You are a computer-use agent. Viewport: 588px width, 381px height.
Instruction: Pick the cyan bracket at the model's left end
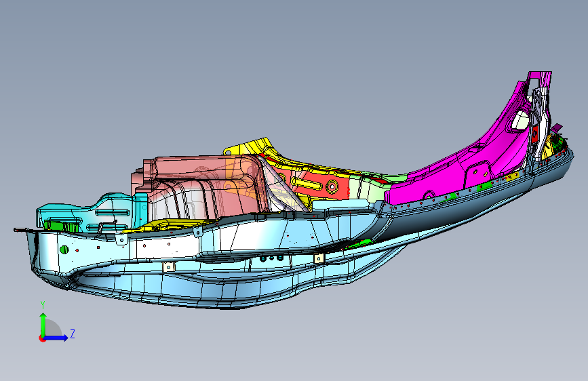coord(90,214)
